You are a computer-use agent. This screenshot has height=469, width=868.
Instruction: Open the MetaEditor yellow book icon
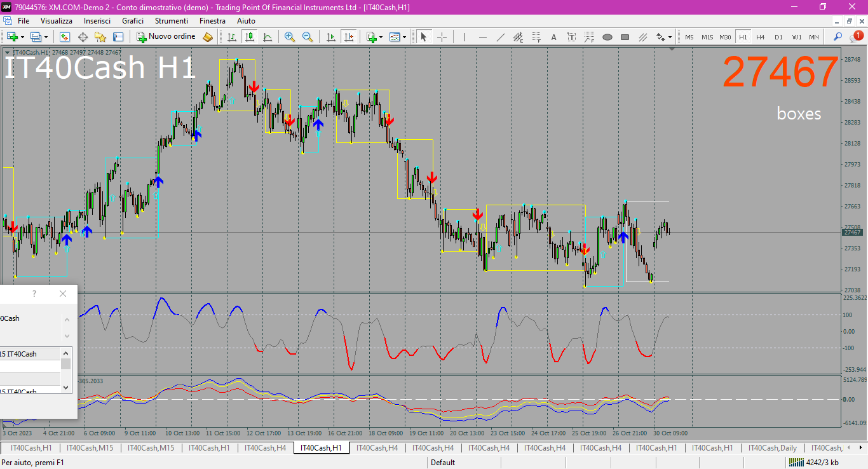click(x=208, y=37)
